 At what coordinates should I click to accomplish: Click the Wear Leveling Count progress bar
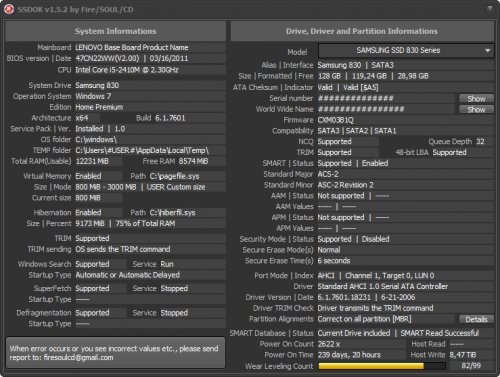(x=382, y=366)
